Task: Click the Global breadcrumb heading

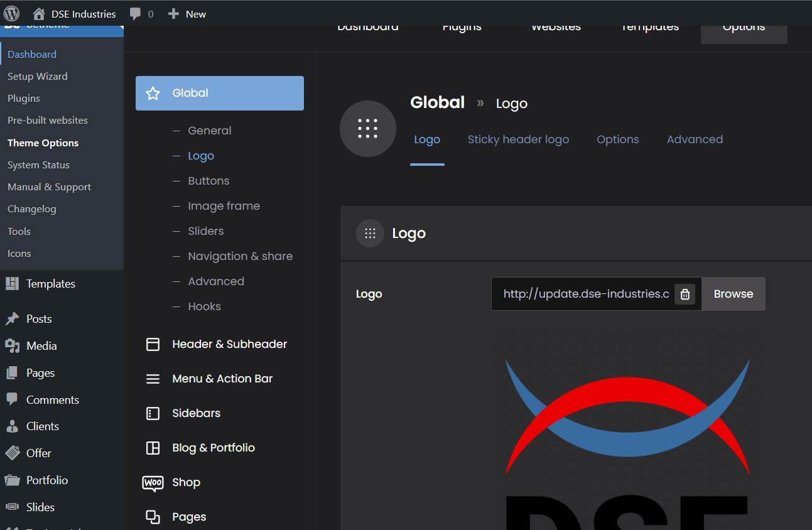Action: (x=438, y=102)
